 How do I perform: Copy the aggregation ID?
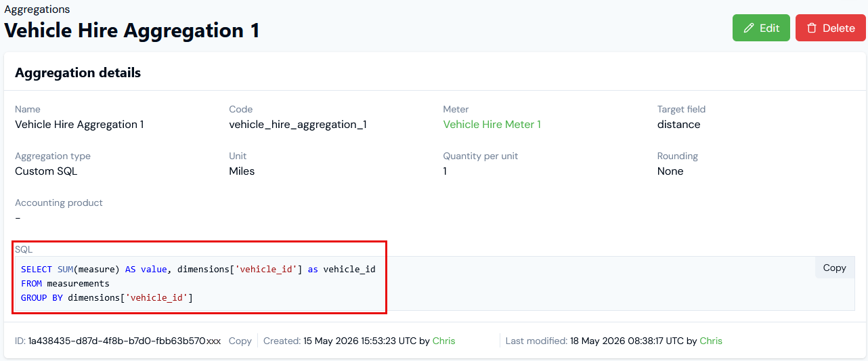[240, 341]
